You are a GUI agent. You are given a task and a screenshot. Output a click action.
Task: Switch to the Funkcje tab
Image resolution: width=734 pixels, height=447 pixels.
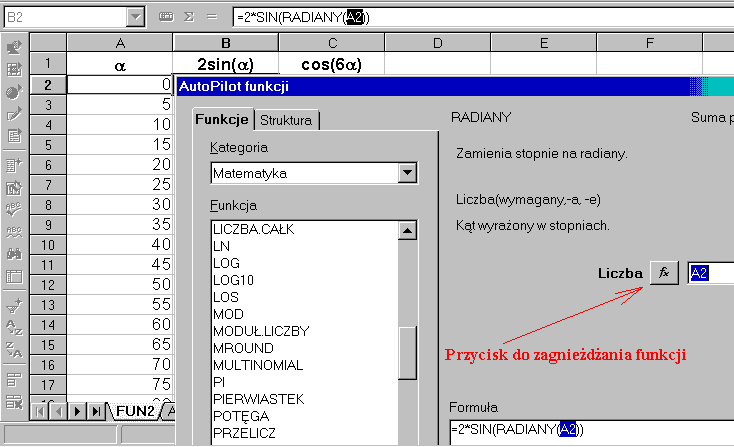click(x=222, y=119)
